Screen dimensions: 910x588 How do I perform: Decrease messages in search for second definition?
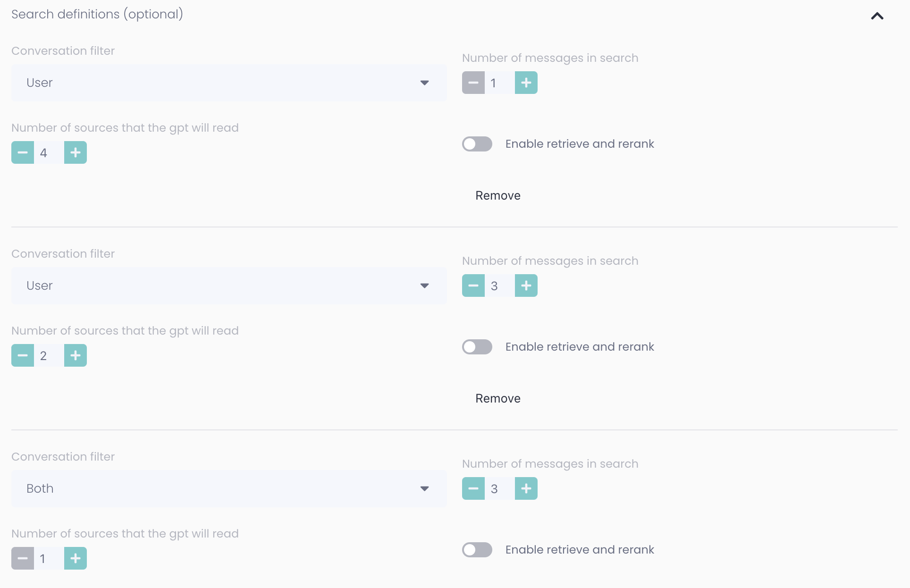point(473,286)
